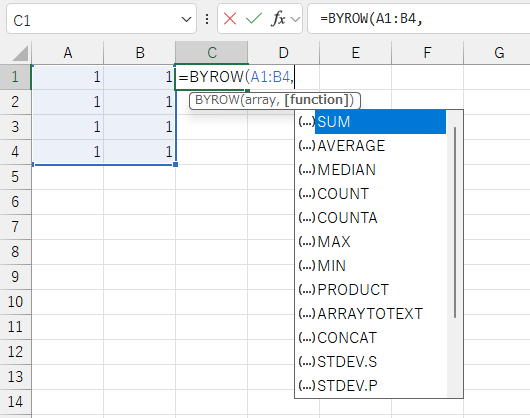
Task: Choose MEDIAN from the function list
Action: 371,170
